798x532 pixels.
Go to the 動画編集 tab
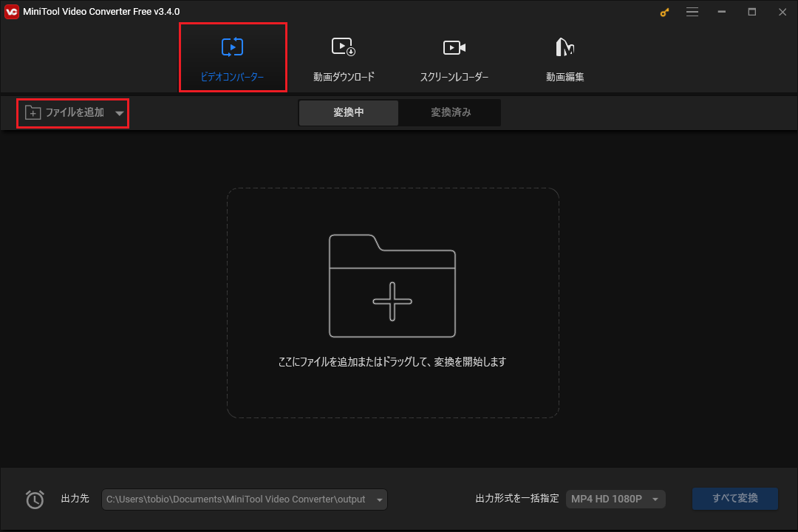click(565, 58)
